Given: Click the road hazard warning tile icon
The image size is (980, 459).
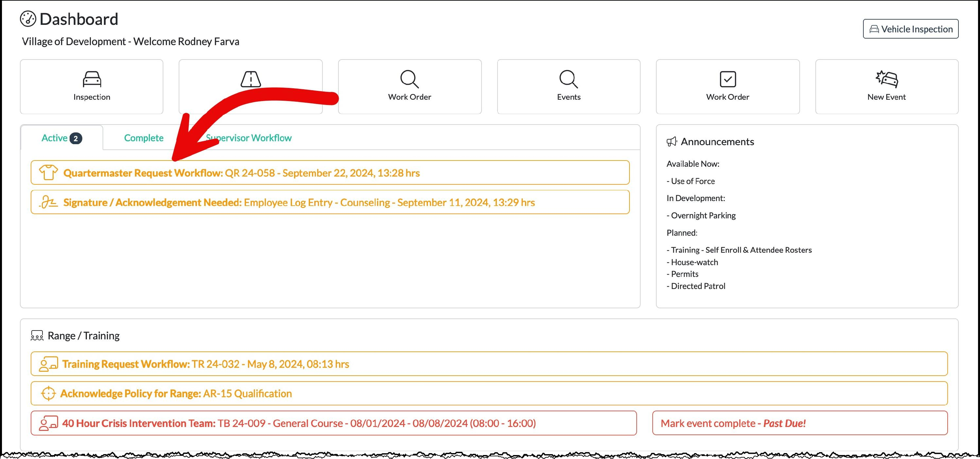Looking at the screenshot, I should [251, 79].
